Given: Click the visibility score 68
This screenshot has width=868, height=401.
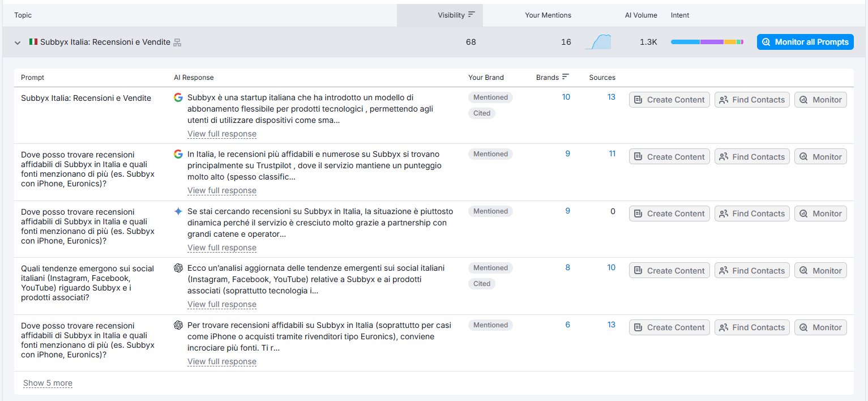Looking at the screenshot, I should 471,42.
